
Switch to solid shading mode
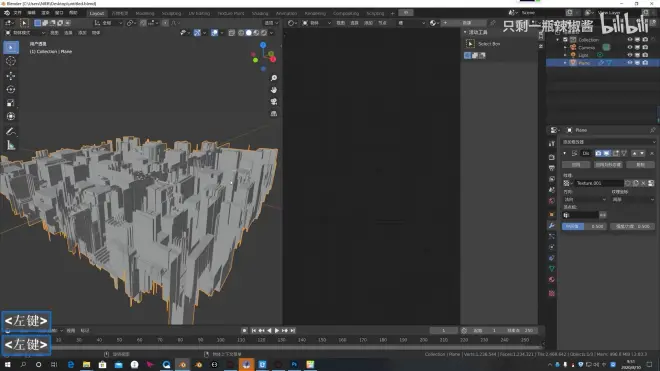coord(248,32)
